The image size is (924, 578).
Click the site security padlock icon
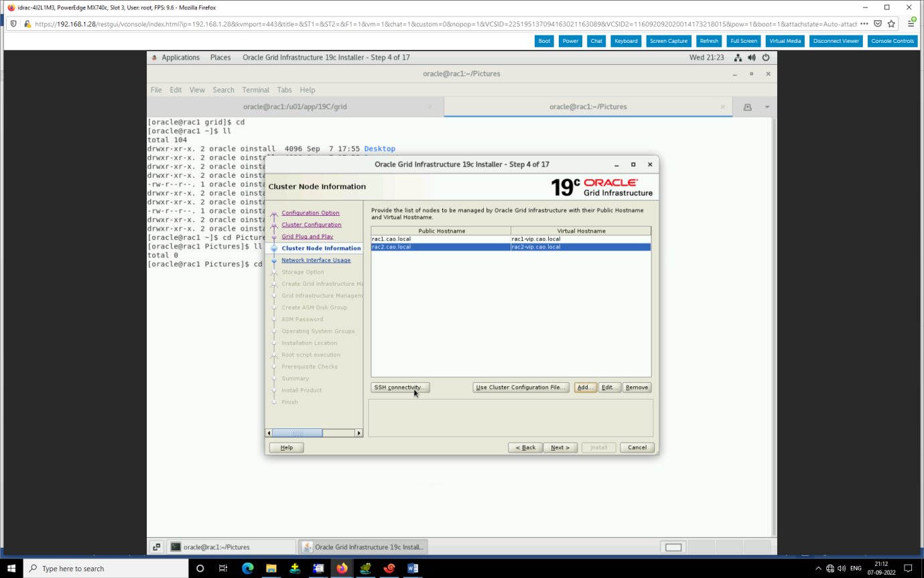pyautogui.click(x=27, y=23)
